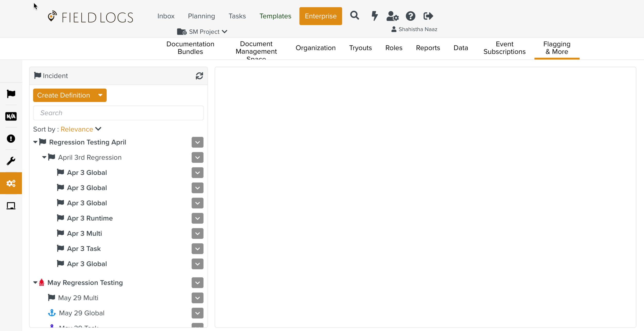Open the wrench tools sidebar icon
Screen dimensions: 644x331
pyautogui.click(x=11, y=161)
